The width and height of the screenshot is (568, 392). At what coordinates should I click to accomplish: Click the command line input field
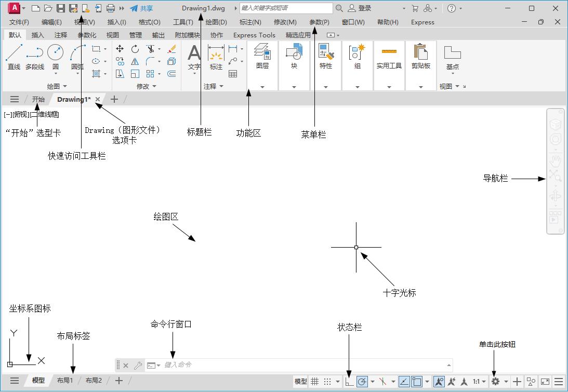301,365
